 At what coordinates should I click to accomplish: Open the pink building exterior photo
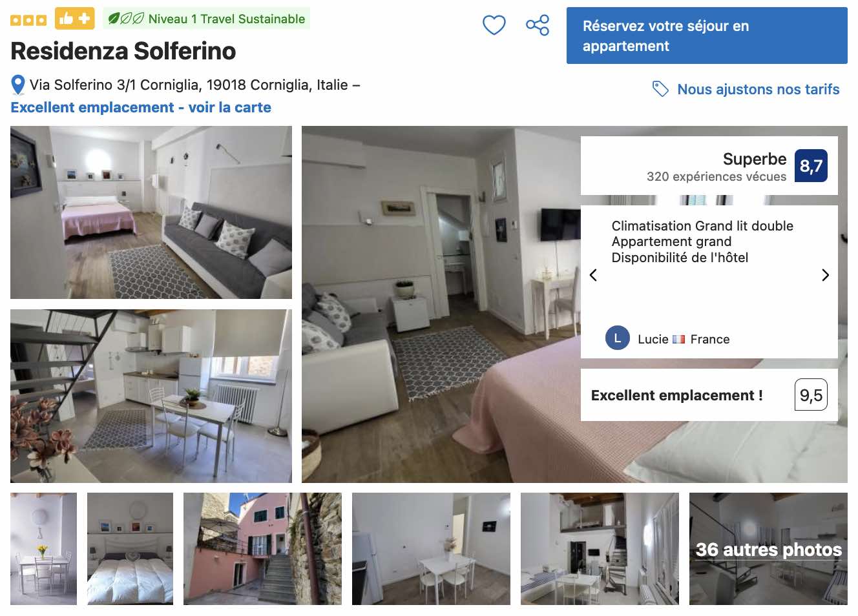pyautogui.click(x=262, y=549)
